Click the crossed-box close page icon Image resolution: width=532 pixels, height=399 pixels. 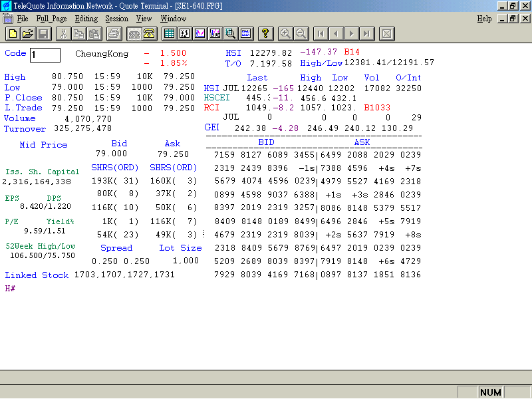tap(386, 34)
